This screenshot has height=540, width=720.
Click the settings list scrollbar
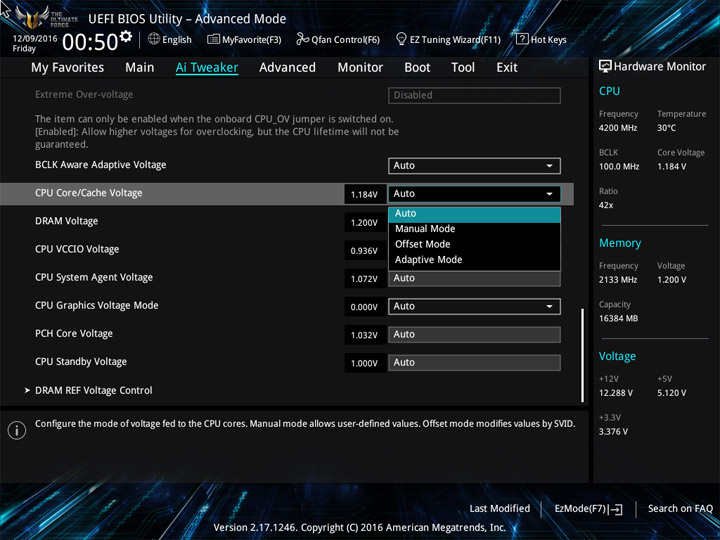[582, 355]
